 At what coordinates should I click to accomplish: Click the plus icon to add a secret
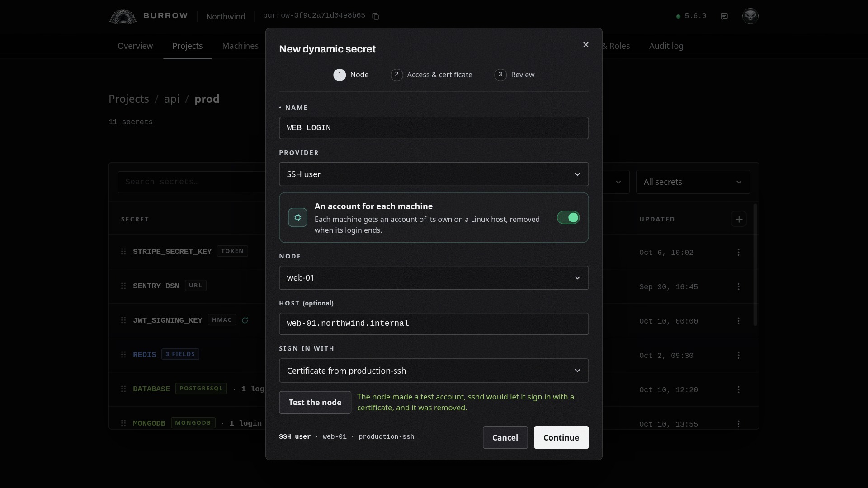click(739, 219)
